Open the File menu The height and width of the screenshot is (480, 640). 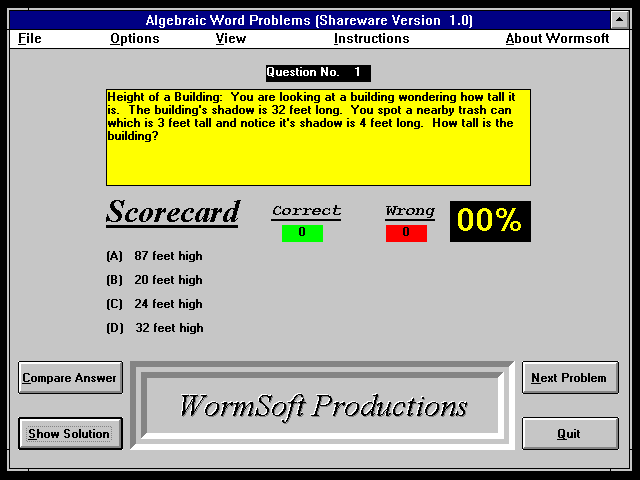click(30, 39)
